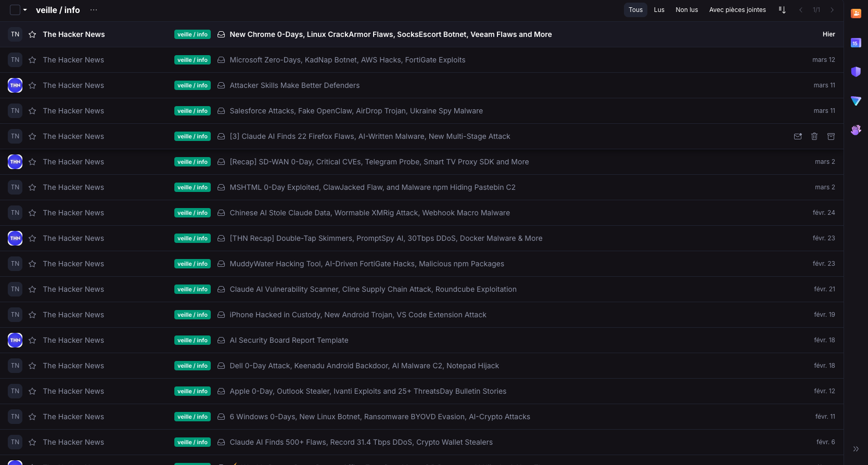The image size is (868, 465).
Task: Click the envelope icon on the New Chrome 0-Days email
Action: (221, 34)
